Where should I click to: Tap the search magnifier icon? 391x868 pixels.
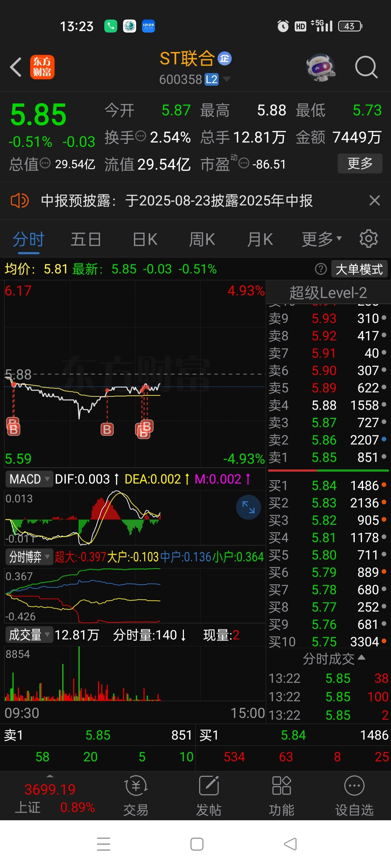pyautogui.click(x=366, y=67)
